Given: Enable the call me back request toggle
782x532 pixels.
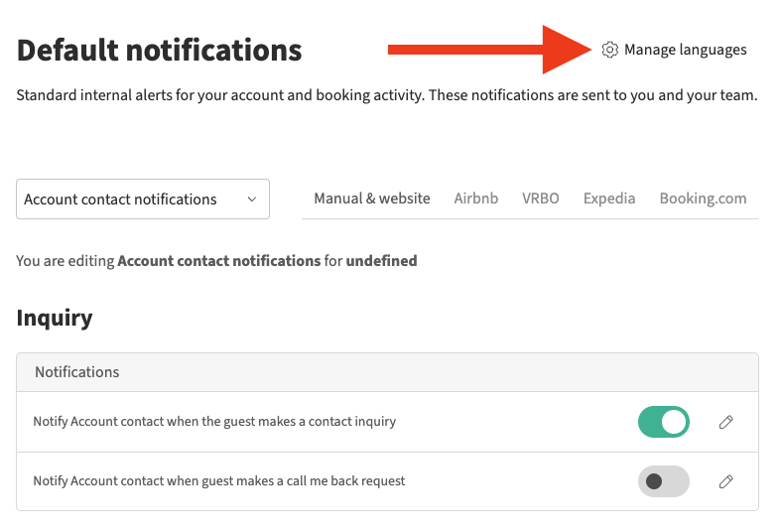Looking at the screenshot, I should click(x=663, y=481).
